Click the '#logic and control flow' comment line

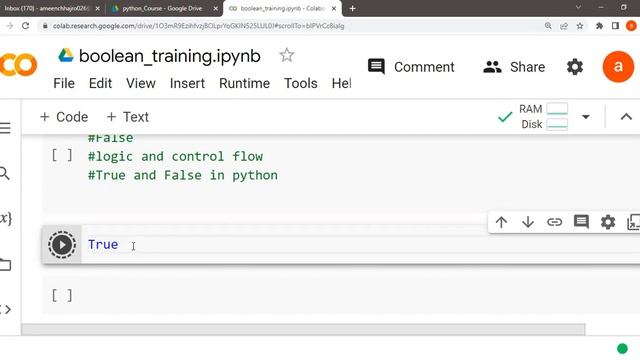coord(176,156)
